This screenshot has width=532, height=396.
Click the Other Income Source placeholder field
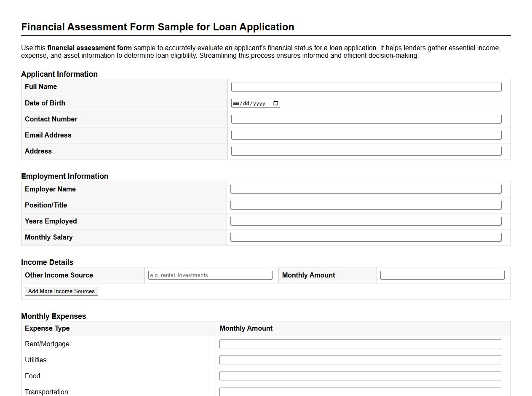[210, 275]
